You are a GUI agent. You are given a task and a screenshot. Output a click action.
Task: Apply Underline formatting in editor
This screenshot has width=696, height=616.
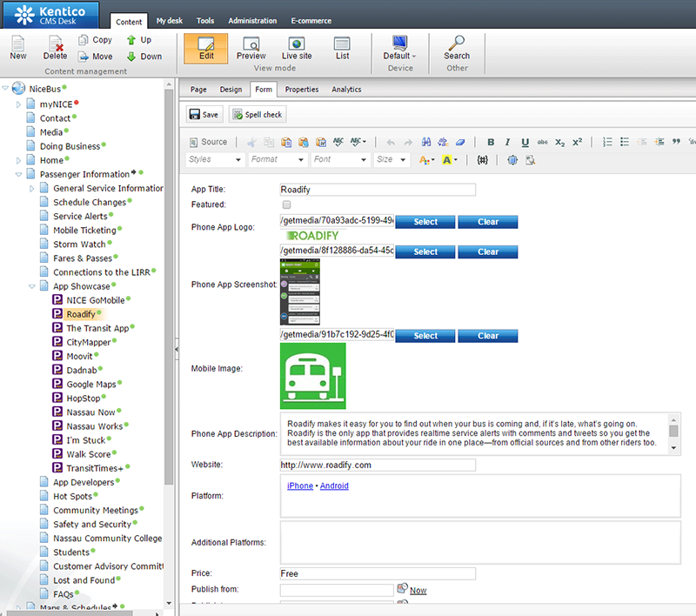tap(525, 142)
